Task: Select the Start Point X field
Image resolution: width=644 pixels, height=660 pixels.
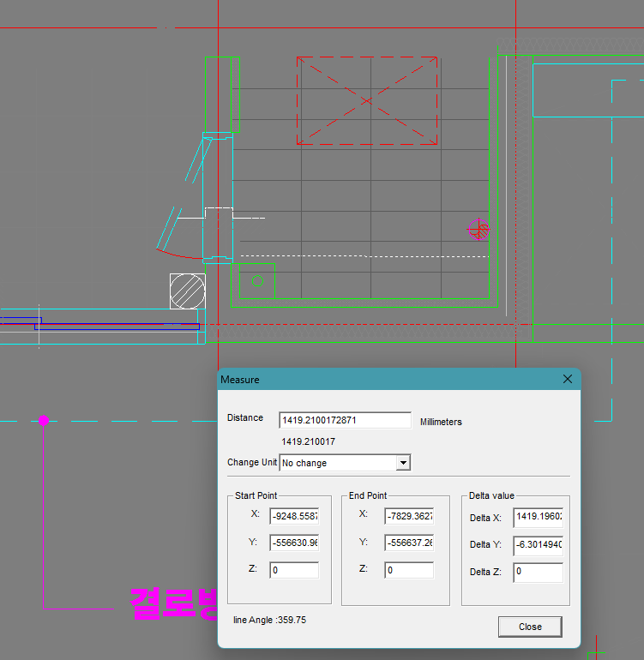Action: [x=293, y=516]
